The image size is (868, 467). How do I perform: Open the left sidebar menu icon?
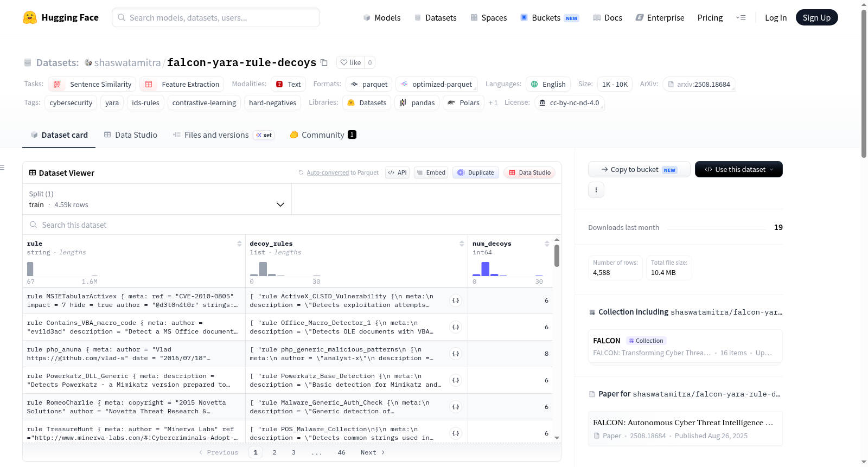point(2,168)
